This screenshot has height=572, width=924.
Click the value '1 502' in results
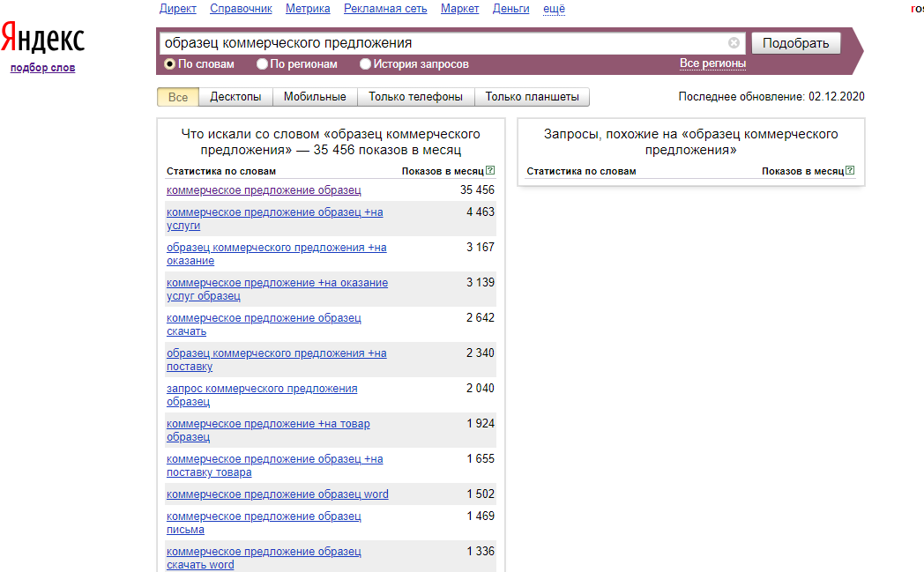click(481, 494)
